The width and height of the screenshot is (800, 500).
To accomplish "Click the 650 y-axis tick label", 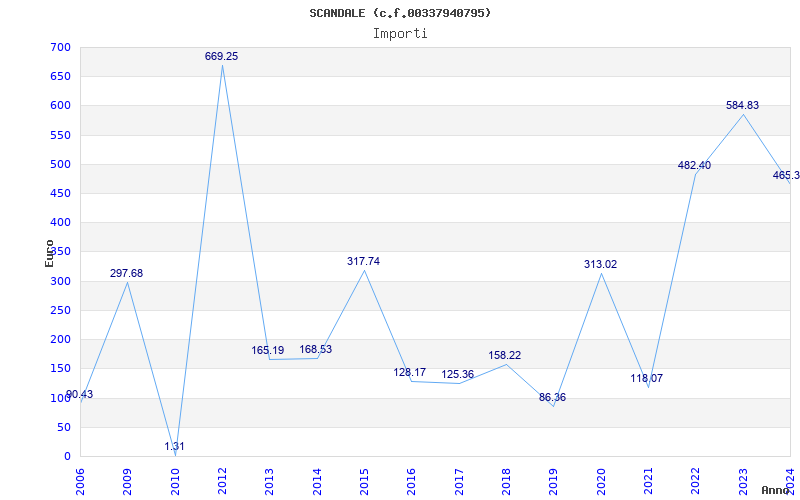I will pos(61,77).
